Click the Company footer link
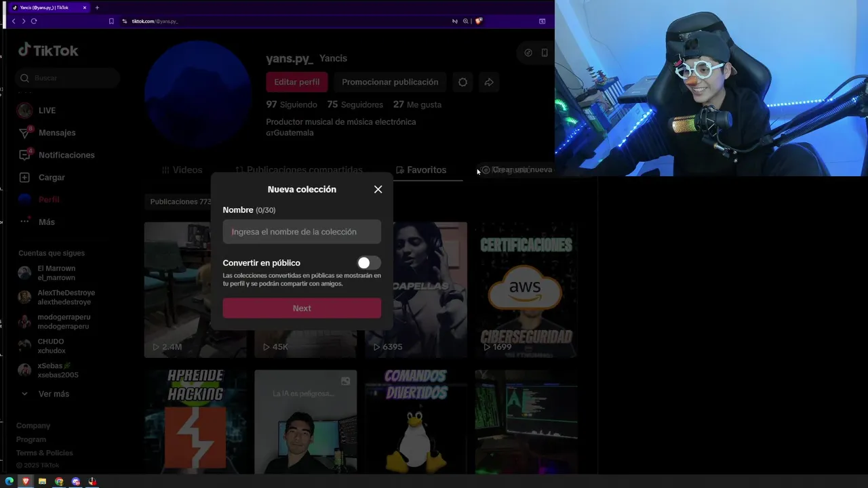The image size is (868, 488). pos(33,426)
